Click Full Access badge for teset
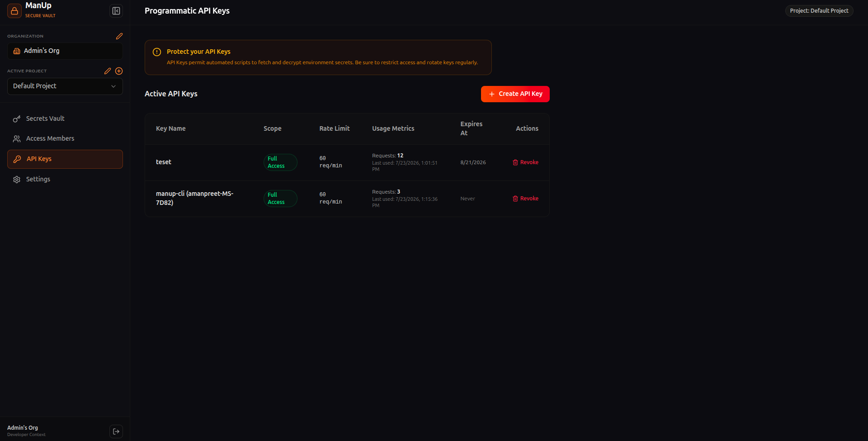The height and width of the screenshot is (441, 868). click(280, 162)
